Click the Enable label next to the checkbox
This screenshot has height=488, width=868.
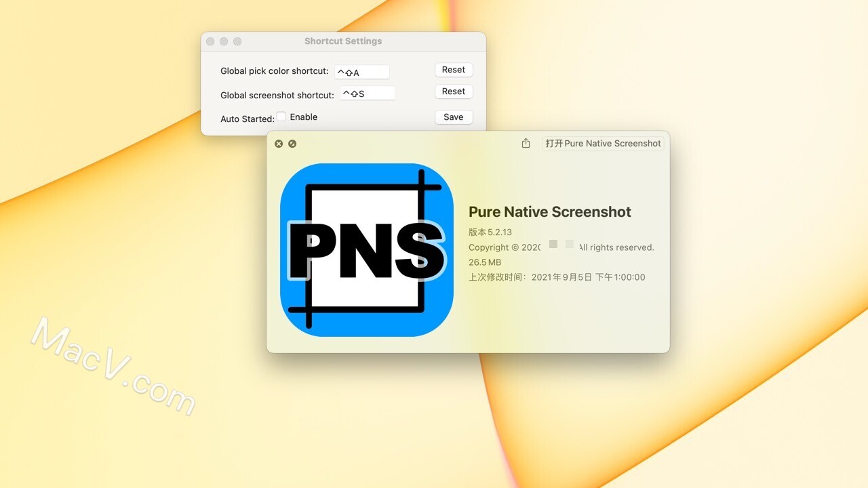tap(304, 117)
